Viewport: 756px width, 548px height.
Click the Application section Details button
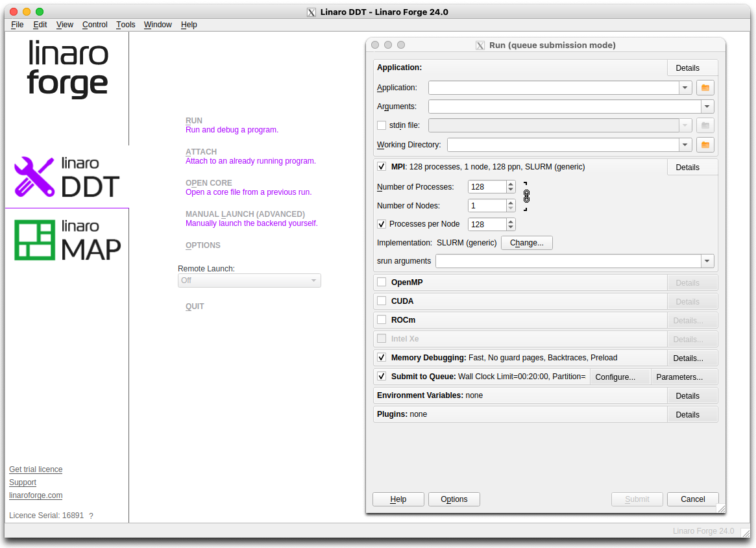692,68
